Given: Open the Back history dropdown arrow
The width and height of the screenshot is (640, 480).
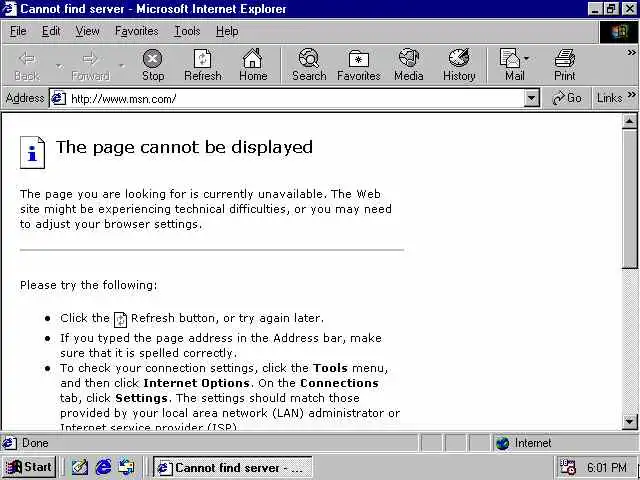Looking at the screenshot, I should (60, 65).
